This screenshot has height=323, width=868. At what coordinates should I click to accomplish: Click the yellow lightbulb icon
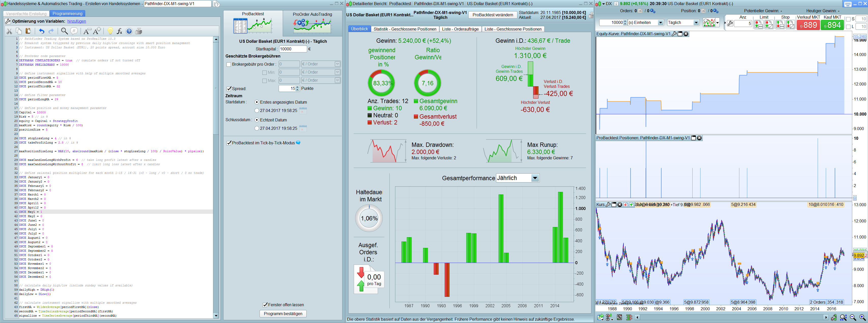click(x=110, y=31)
